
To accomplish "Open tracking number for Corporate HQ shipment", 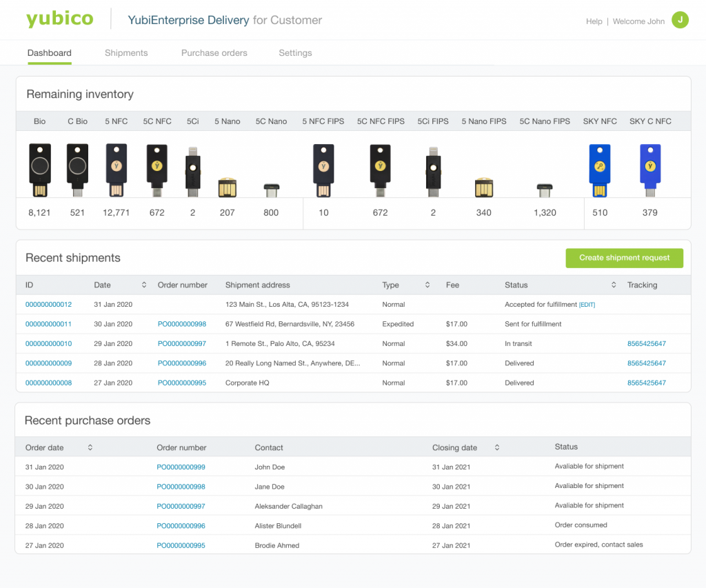I will (647, 383).
